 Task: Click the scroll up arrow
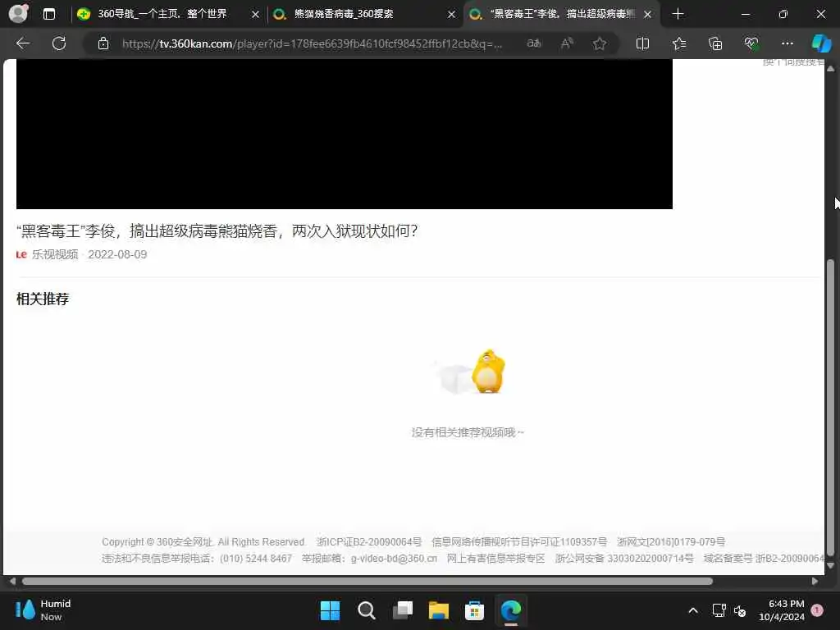[x=830, y=69]
